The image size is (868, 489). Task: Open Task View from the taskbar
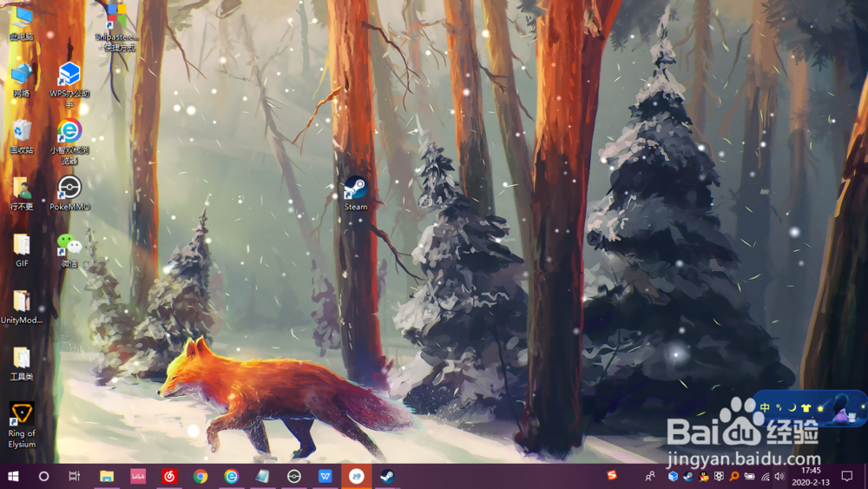pos(74,476)
